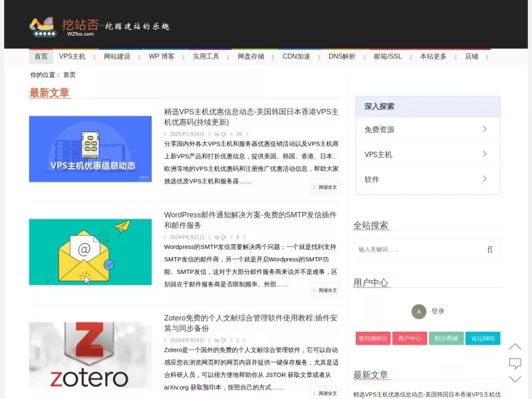Click the scroll-to-bottom down arrow icon

pos(515,379)
